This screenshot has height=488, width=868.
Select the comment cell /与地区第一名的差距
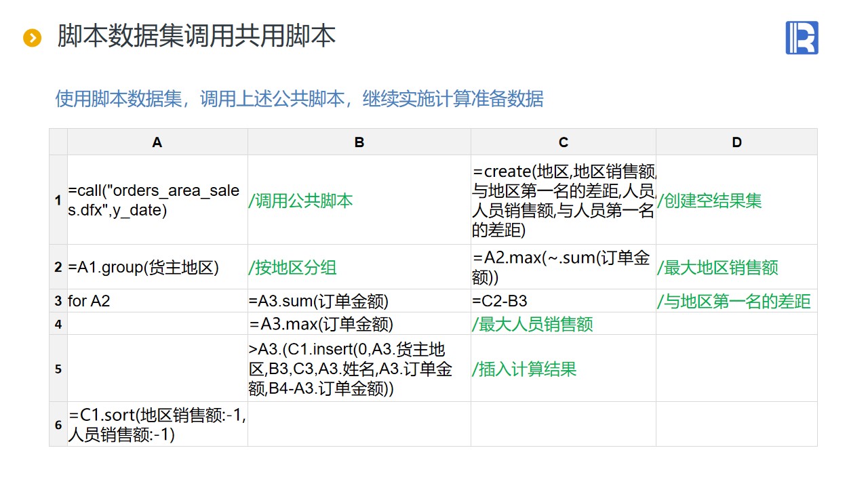737,301
